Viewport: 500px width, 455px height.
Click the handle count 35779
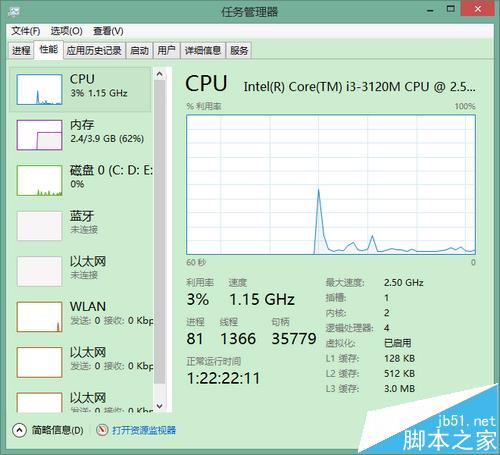coord(294,339)
